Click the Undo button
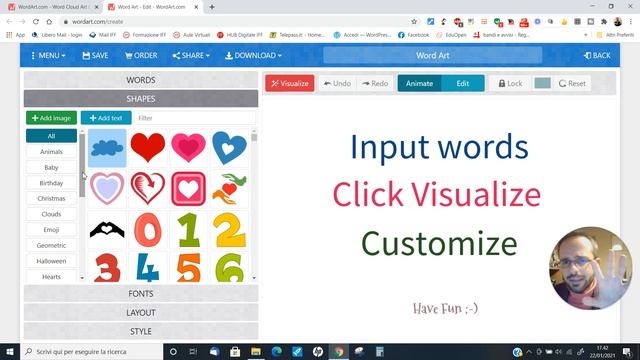Screen dimensions: 640x360 pyautogui.click(x=338, y=83)
